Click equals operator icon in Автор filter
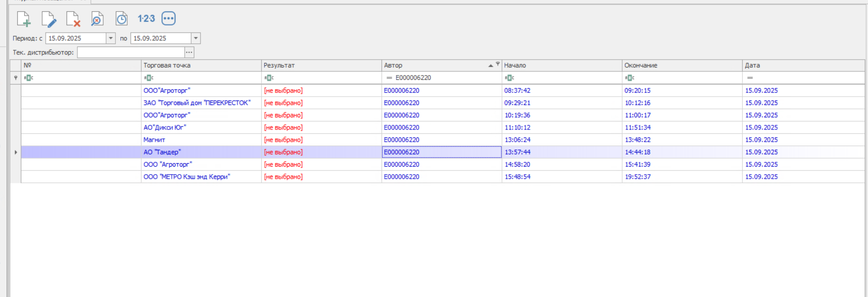 click(x=389, y=78)
